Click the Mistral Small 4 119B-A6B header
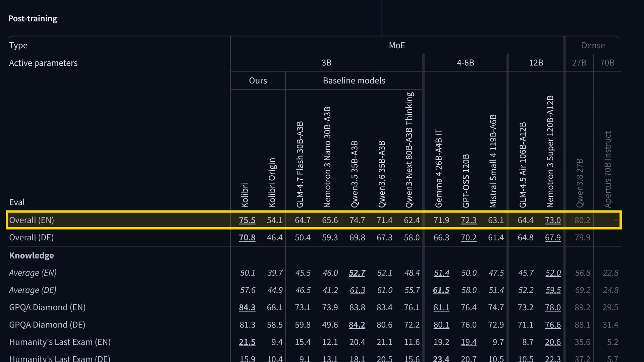The height and width of the screenshot is (362, 644). [493, 161]
